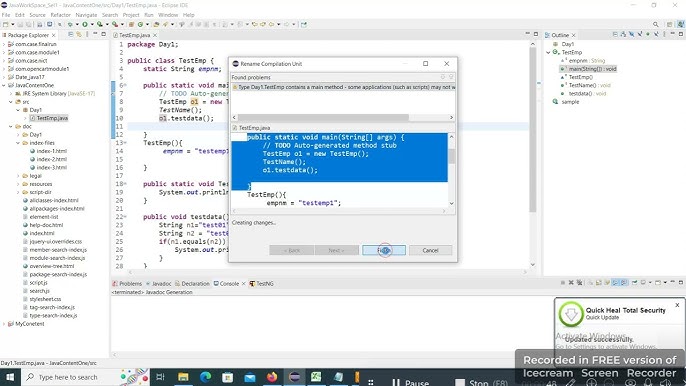The image size is (686, 386).
Task: Click the Cancel button in rename dialog
Action: point(430,250)
